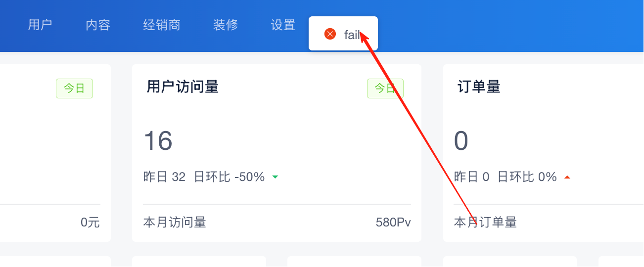Image resolution: width=644 pixels, height=267 pixels.
Task: Click the 本月访问量 label
Action: pyautogui.click(x=175, y=222)
